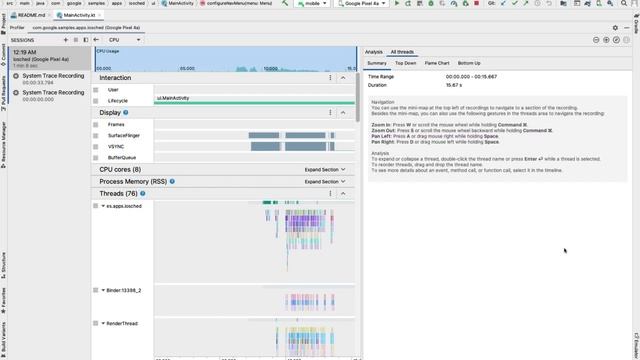
Task: Click the Profile app gauge icon
Action: tap(454, 3)
